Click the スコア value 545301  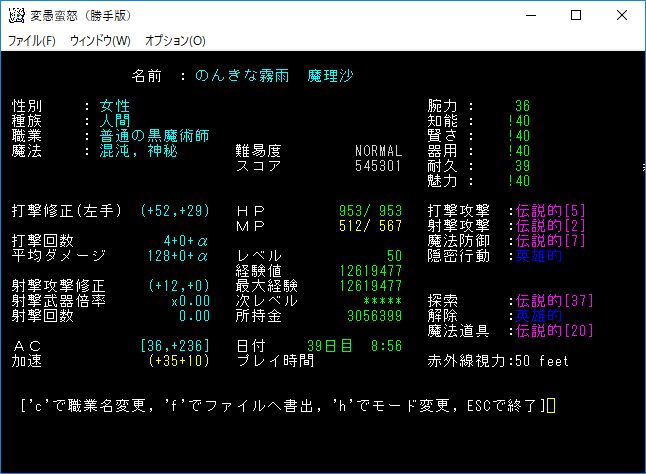(378, 166)
